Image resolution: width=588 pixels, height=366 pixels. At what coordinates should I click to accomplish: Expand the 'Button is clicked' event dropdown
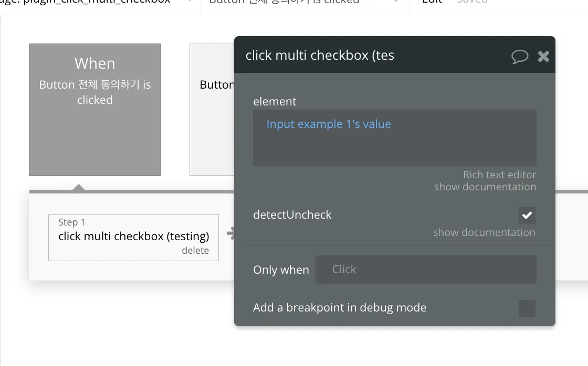click(396, 2)
